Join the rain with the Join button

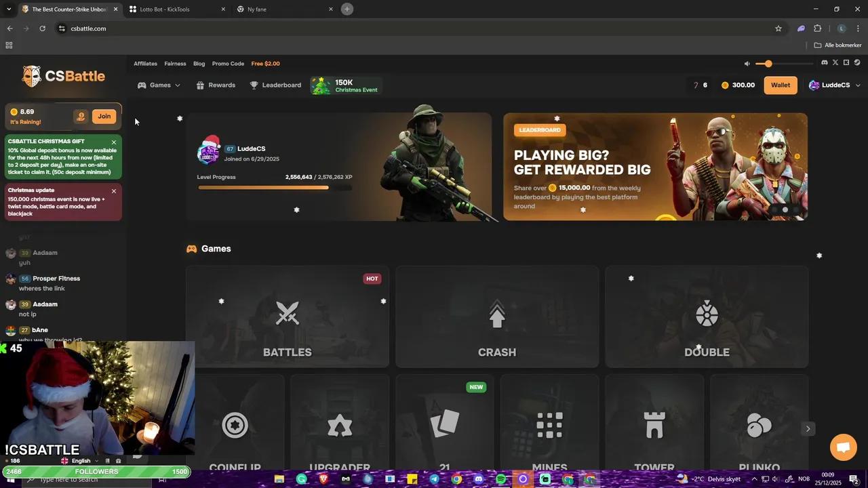click(104, 116)
